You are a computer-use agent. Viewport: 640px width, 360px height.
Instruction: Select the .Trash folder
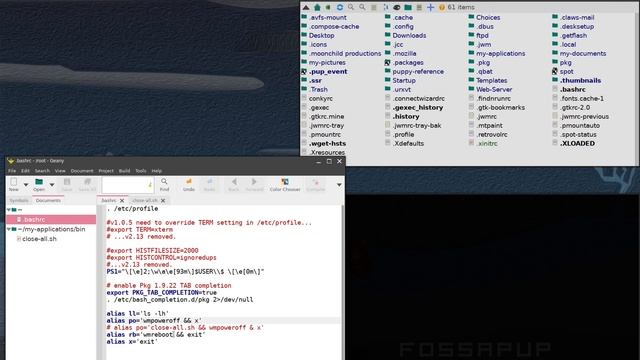coord(314,89)
